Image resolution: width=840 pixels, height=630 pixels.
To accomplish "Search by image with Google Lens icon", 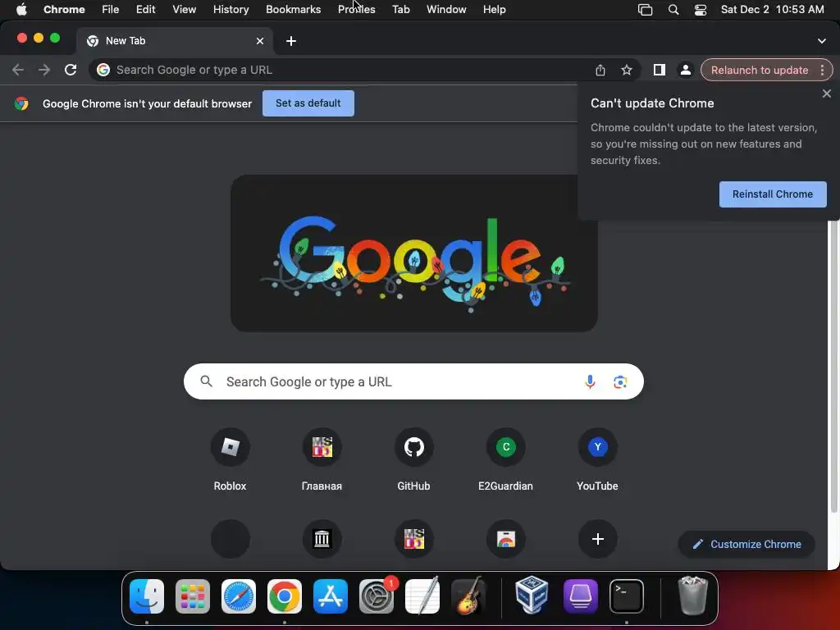I will (620, 381).
